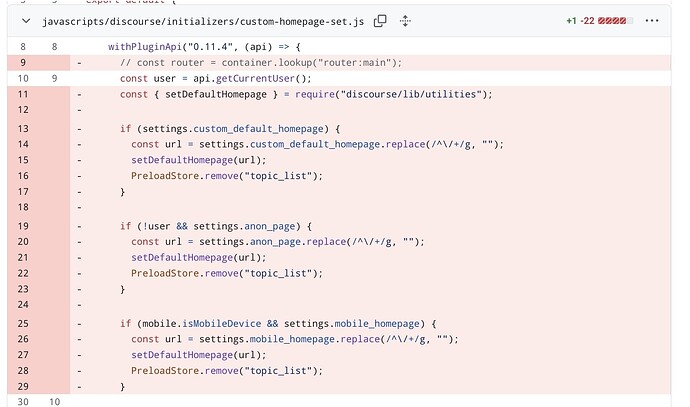Select old line number 19
Image resolution: width=690 pixels, height=407 pixels.
click(x=23, y=226)
